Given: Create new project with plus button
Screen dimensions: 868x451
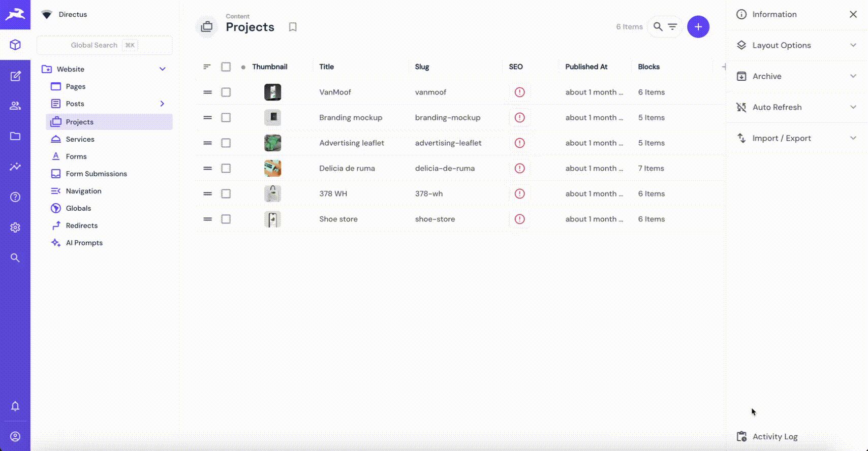Looking at the screenshot, I should (x=698, y=27).
